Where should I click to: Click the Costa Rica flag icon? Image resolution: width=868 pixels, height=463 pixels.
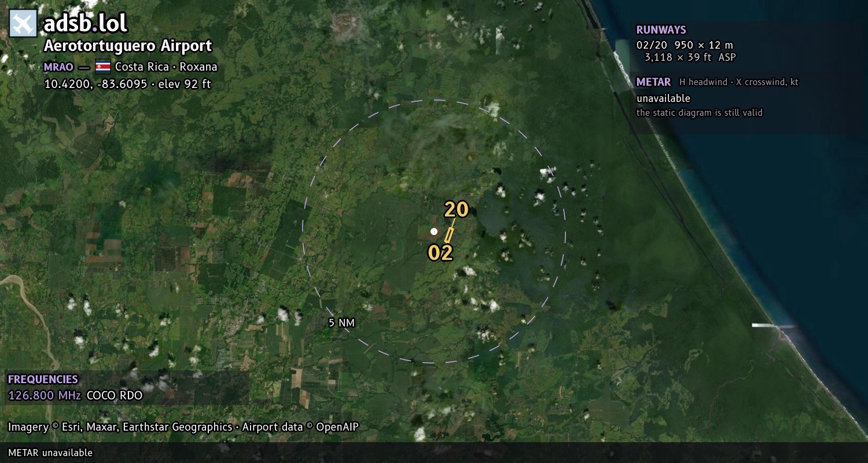tap(103, 67)
